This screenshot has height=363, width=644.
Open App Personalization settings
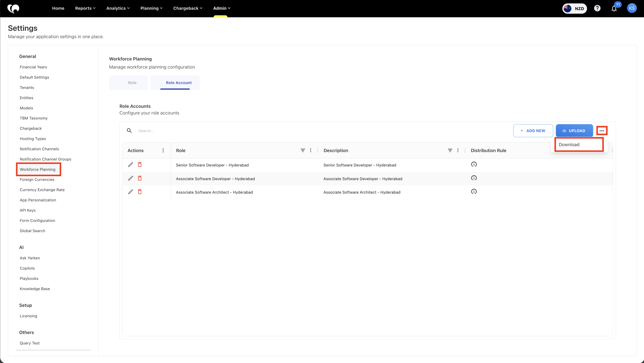[38, 200]
